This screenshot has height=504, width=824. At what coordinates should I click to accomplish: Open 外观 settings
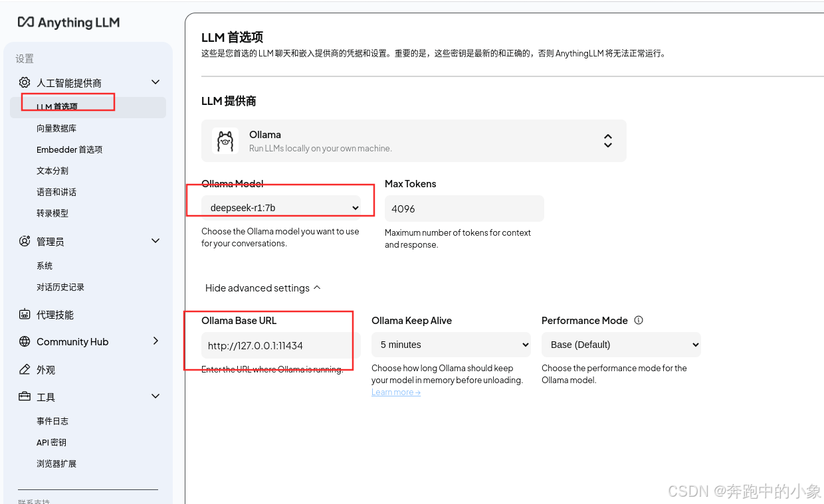pyautogui.click(x=46, y=370)
